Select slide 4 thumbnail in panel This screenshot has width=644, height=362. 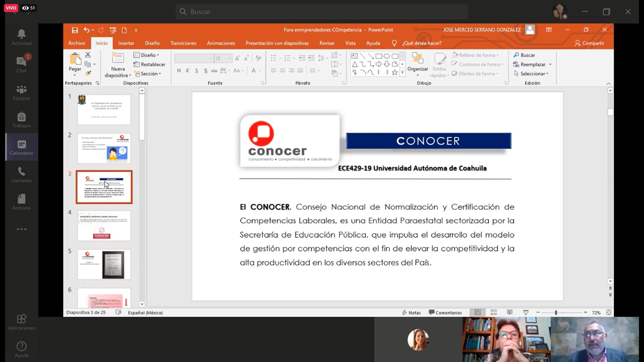click(104, 226)
